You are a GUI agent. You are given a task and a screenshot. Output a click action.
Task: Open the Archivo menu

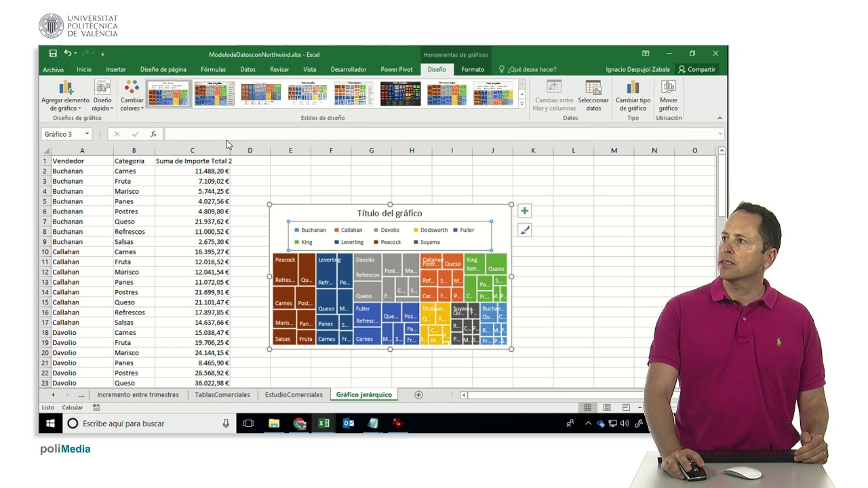(x=53, y=69)
